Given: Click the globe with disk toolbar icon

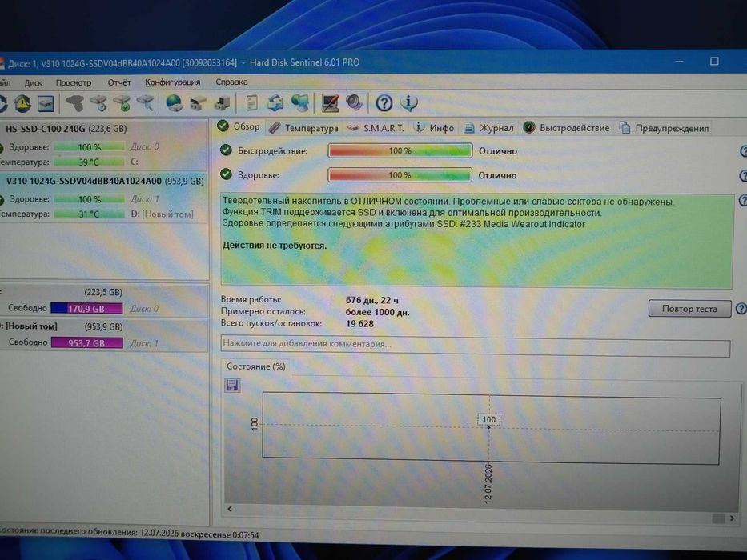Looking at the screenshot, I should 174,103.
